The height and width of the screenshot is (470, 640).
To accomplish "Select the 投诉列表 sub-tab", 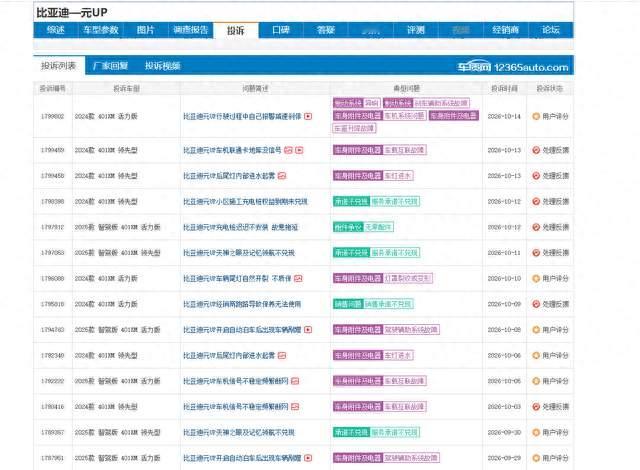I will tap(59, 66).
